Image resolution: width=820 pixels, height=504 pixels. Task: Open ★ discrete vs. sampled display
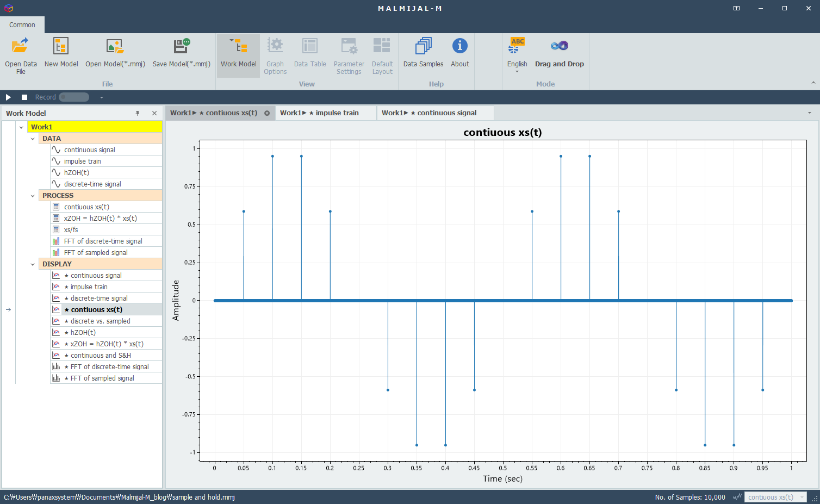[x=106, y=321]
